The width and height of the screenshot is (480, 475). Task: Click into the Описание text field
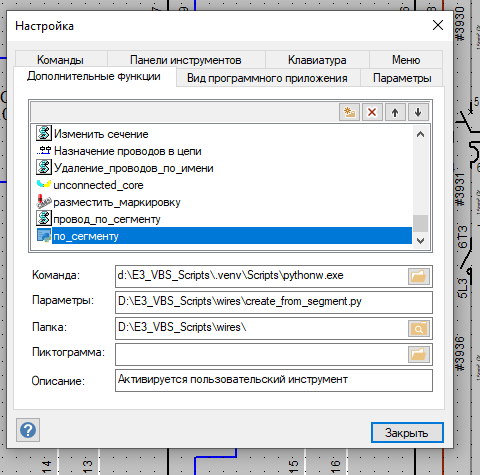[274, 380]
